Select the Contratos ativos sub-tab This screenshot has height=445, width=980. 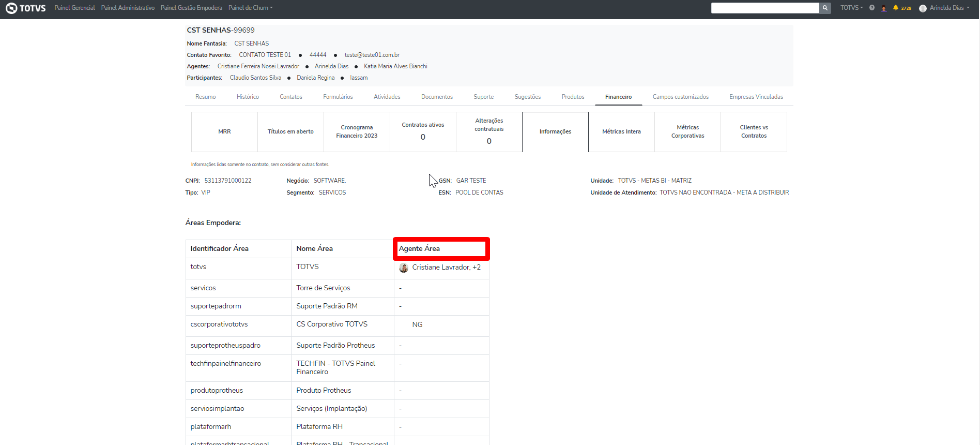click(423, 132)
